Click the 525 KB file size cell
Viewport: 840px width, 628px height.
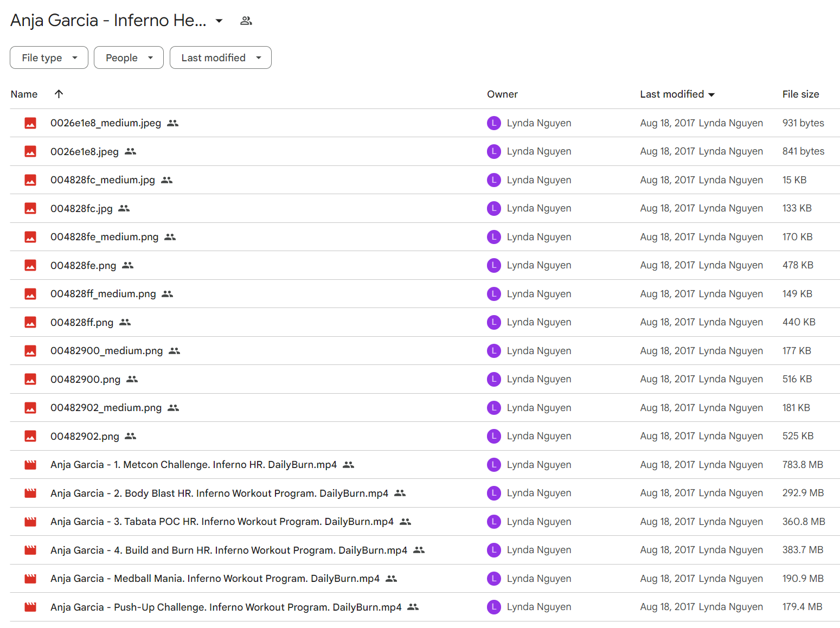(x=798, y=436)
